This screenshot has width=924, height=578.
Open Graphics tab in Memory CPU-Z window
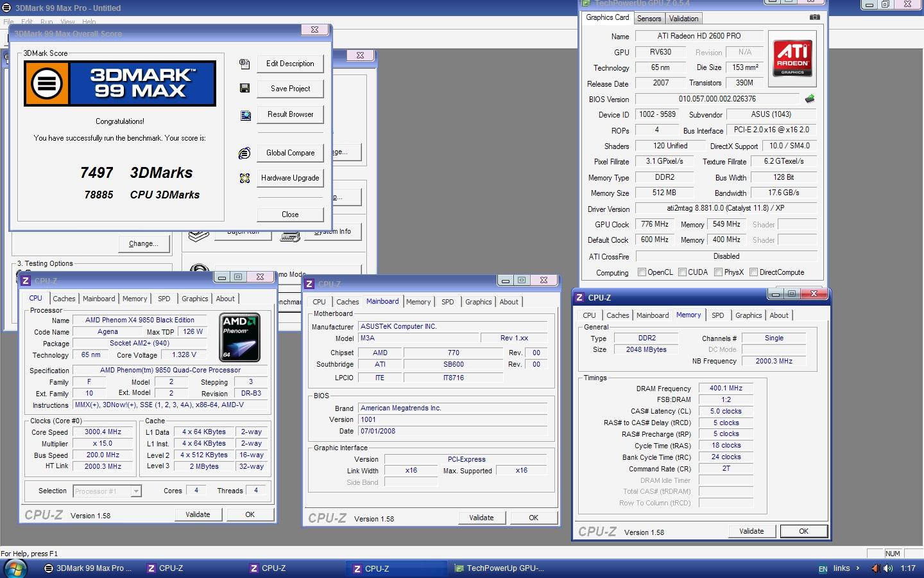[x=748, y=315]
